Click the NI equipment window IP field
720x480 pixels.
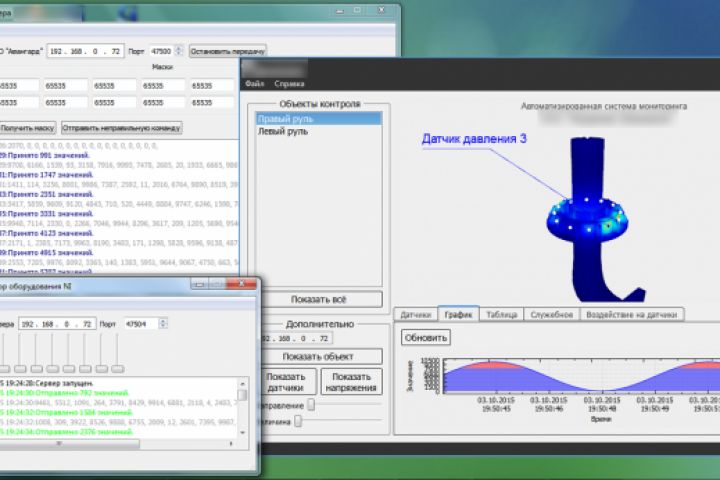[57, 324]
